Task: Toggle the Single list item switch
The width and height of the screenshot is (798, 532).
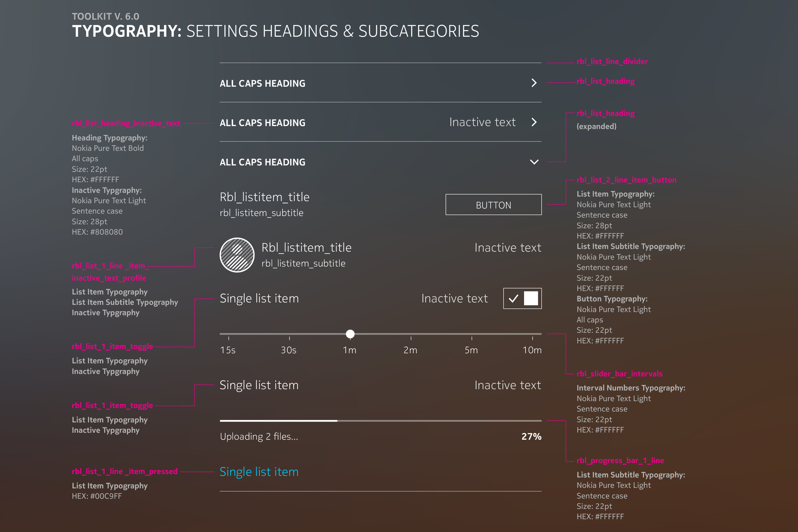Action: tap(523, 298)
